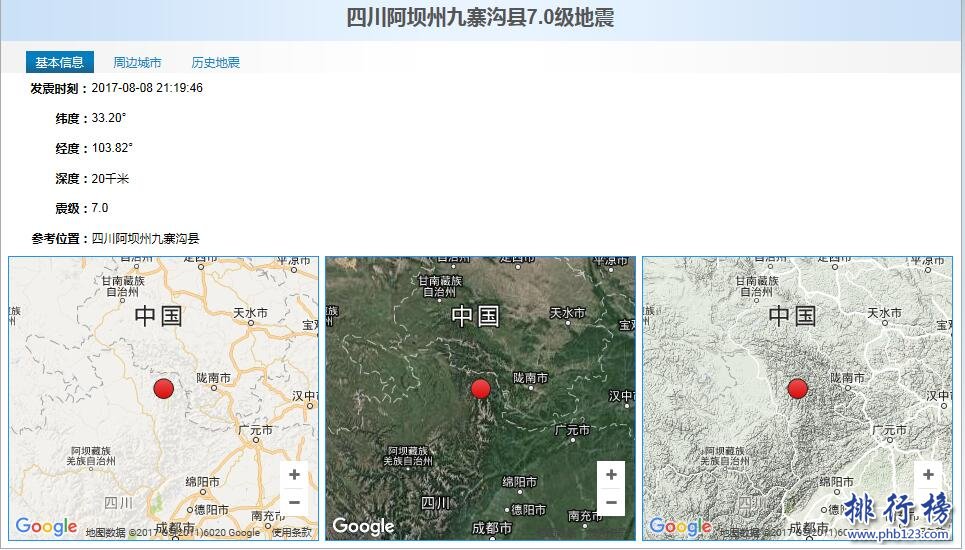The height and width of the screenshot is (550, 965).
Task: Click the Google logo on terrain map
Action: (x=680, y=527)
